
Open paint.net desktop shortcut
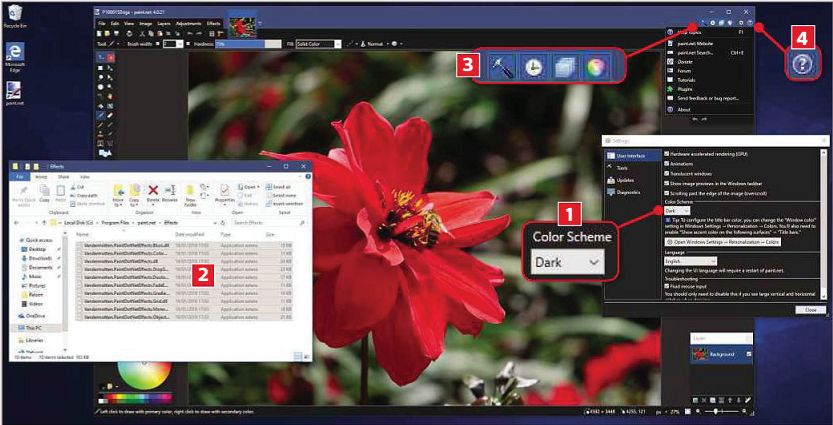(x=14, y=94)
